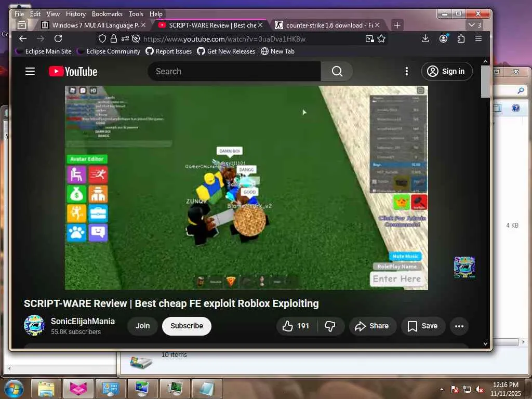Viewport: 532px width, 399px height.
Task: Click the autoplay blocked icon in address bar
Action: [136, 38]
